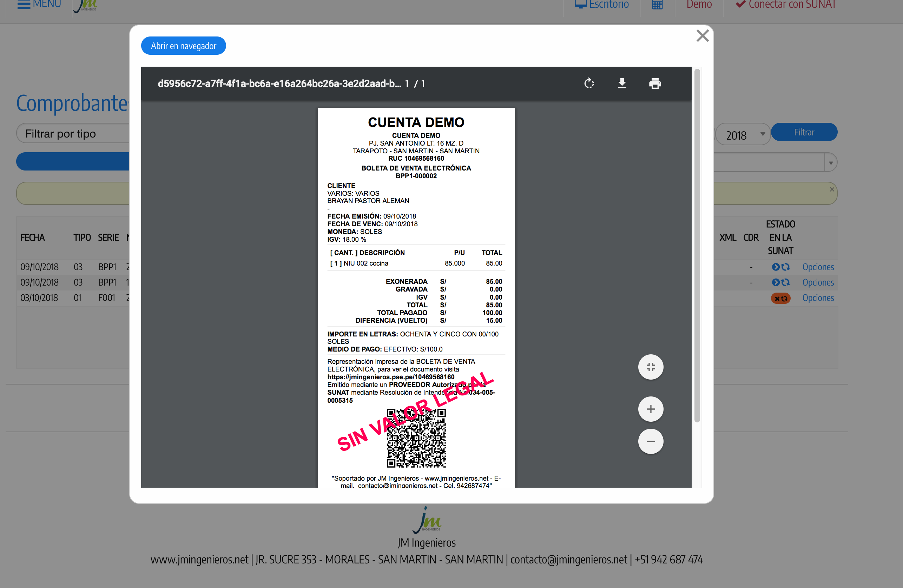903x588 pixels.
Task: Click the calculator grid icon in header
Action: (657, 5)
